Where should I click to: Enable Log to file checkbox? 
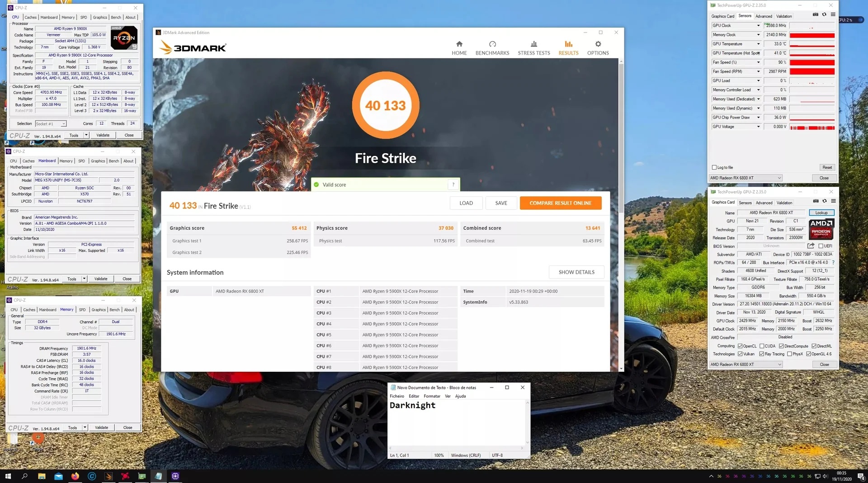click(714, 167)
